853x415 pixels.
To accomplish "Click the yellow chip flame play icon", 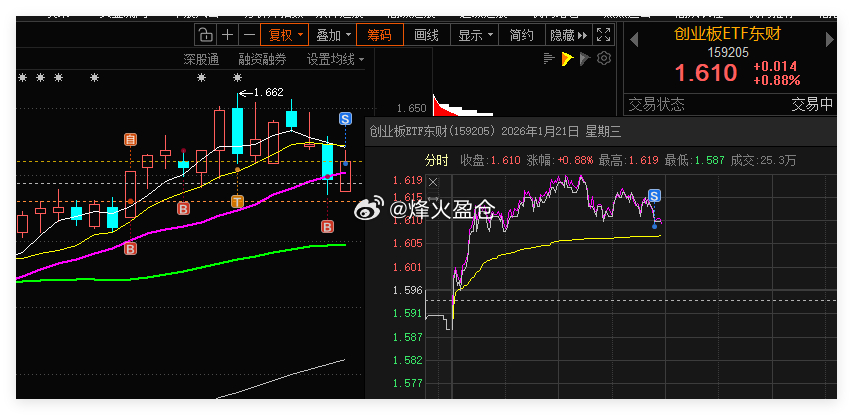I will point(567,59).
